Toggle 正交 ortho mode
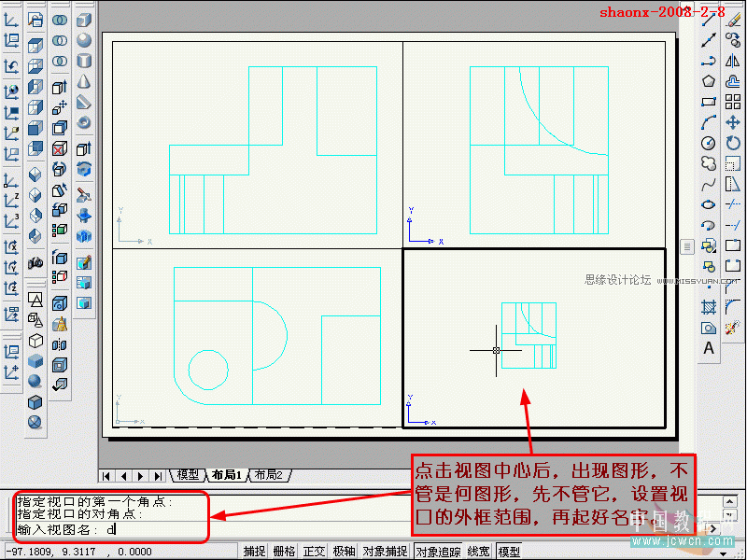The height and width of the screenshot is (560, 747). pyautogui.click(x=315, y=552)
